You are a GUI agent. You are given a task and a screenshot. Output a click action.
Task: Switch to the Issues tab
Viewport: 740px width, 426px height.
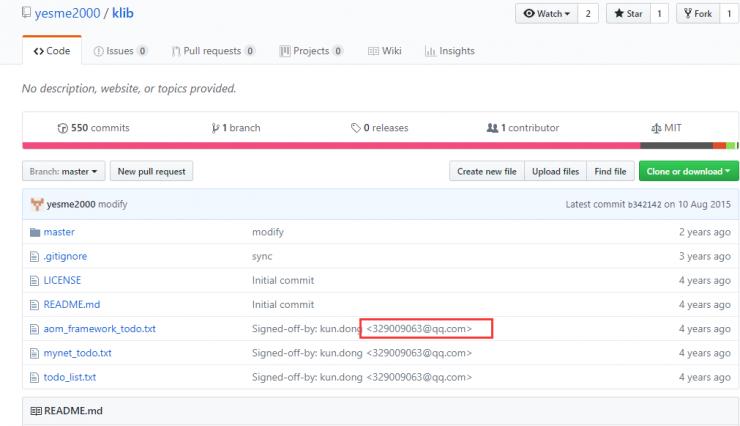pos(121,51)
